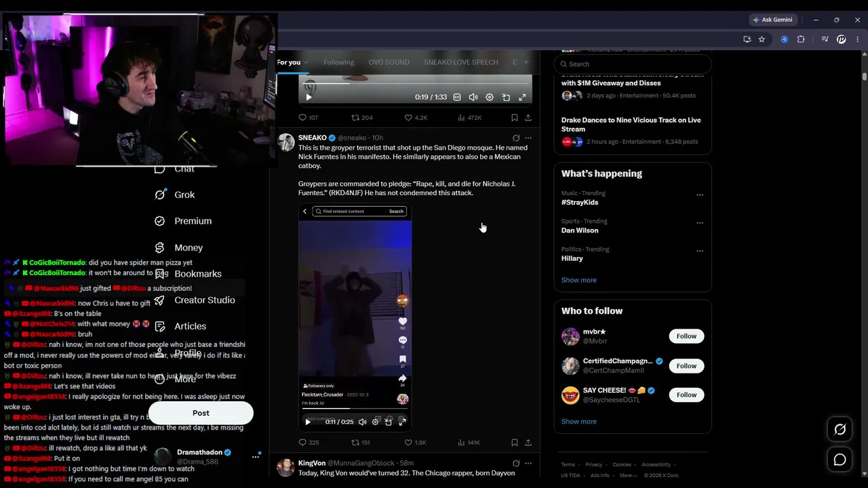Screen dimensions: 868x488
Task: Toggle captions on the 1:33 video
Action: tap(457, 97)
